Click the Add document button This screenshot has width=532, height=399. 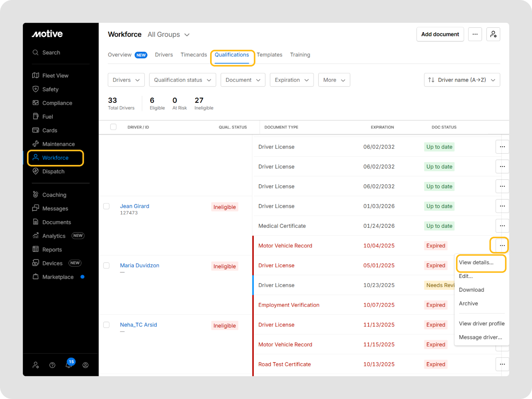440,34
